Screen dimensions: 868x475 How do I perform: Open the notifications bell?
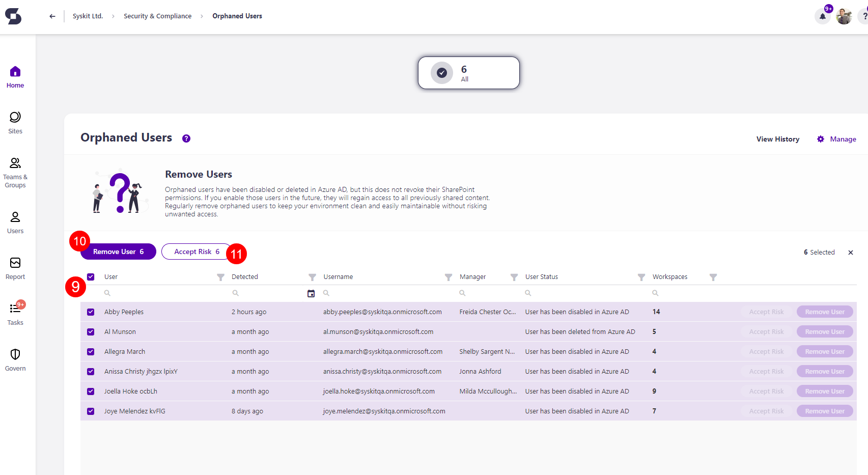(x=822, y=16)
